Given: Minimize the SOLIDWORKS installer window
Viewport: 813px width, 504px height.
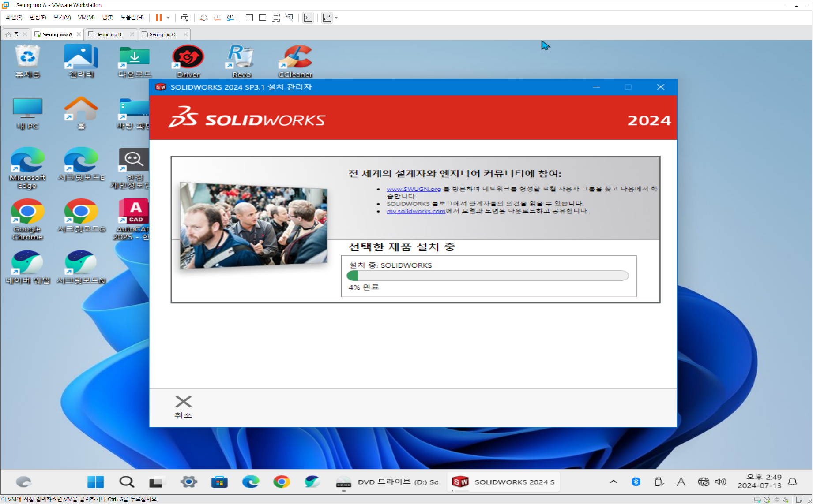Looking at the screenshot, I should [x=597, y=87].
